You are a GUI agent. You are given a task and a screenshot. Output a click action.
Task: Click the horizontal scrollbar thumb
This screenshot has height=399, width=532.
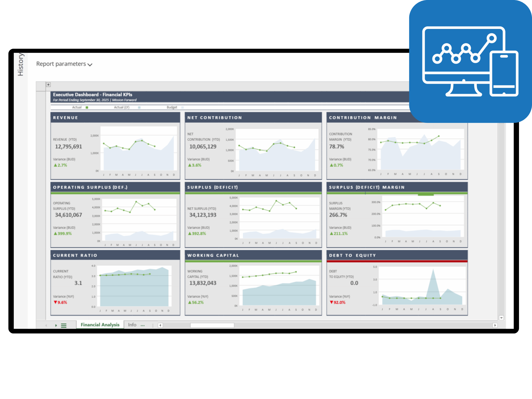click(x=212, y=325)
